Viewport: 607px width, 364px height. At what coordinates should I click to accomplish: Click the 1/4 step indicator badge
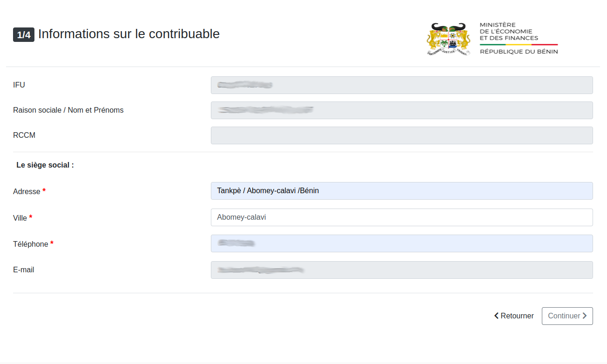click(24, 35)
